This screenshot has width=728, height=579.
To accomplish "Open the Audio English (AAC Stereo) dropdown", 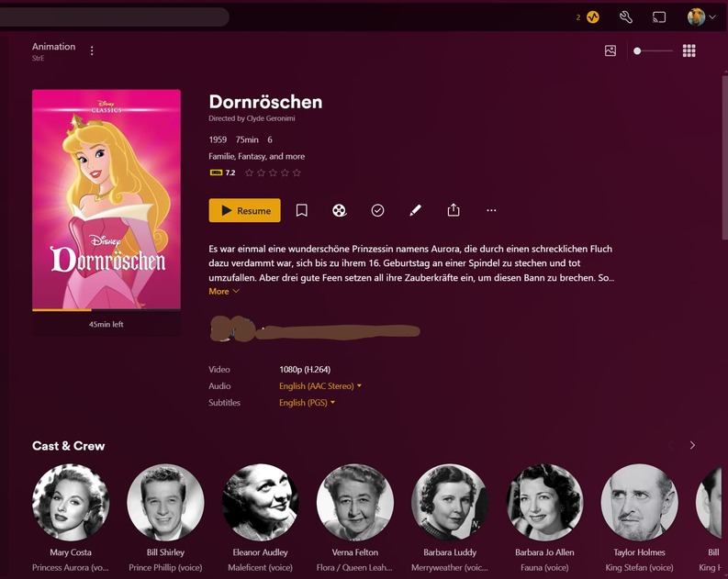I will (320, 386).
